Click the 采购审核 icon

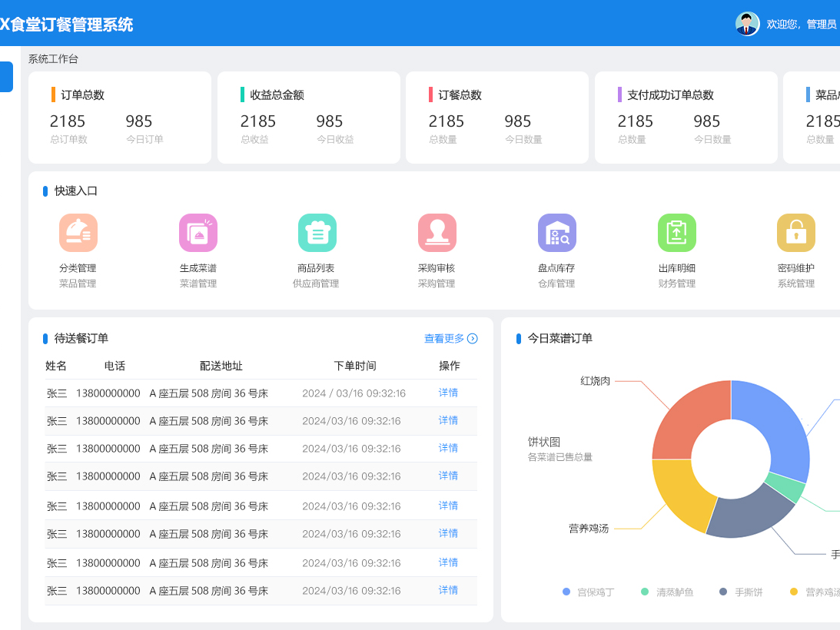point(437,232)
